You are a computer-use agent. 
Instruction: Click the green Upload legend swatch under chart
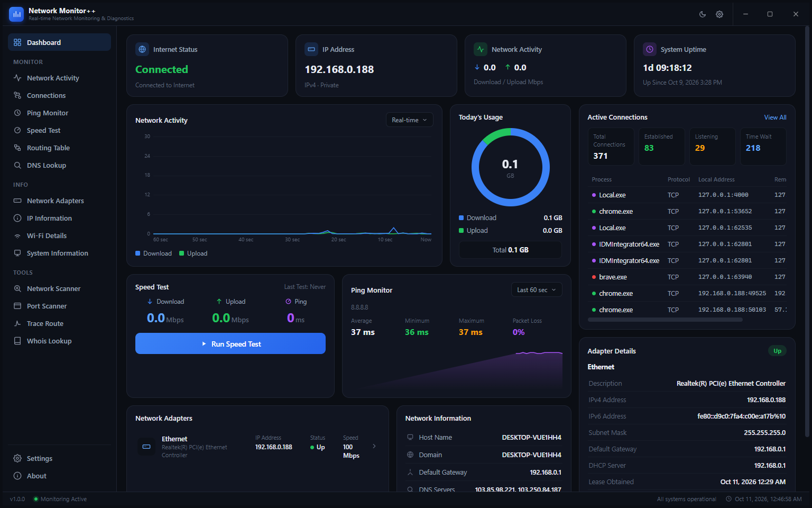182,253
